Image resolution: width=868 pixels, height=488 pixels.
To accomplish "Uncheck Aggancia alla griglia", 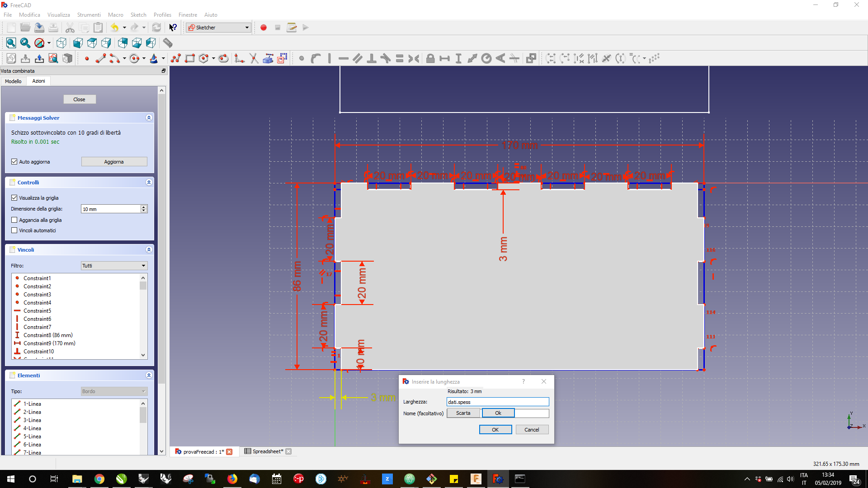I will point(14,220).
